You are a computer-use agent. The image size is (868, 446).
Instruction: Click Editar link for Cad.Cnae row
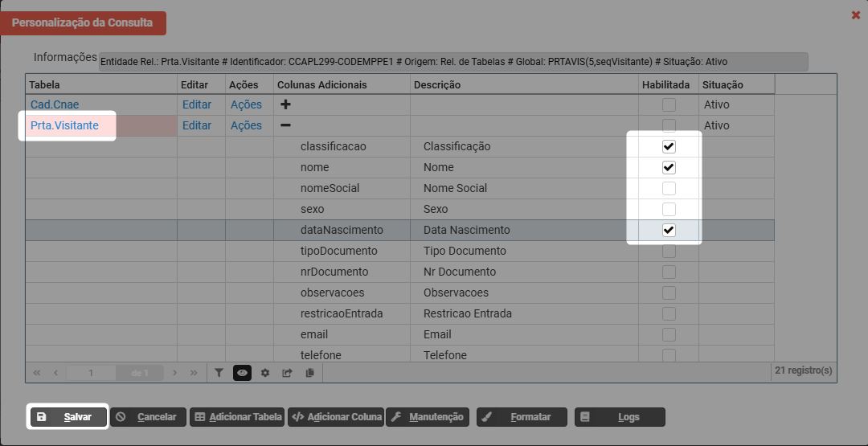coord(197,104)
